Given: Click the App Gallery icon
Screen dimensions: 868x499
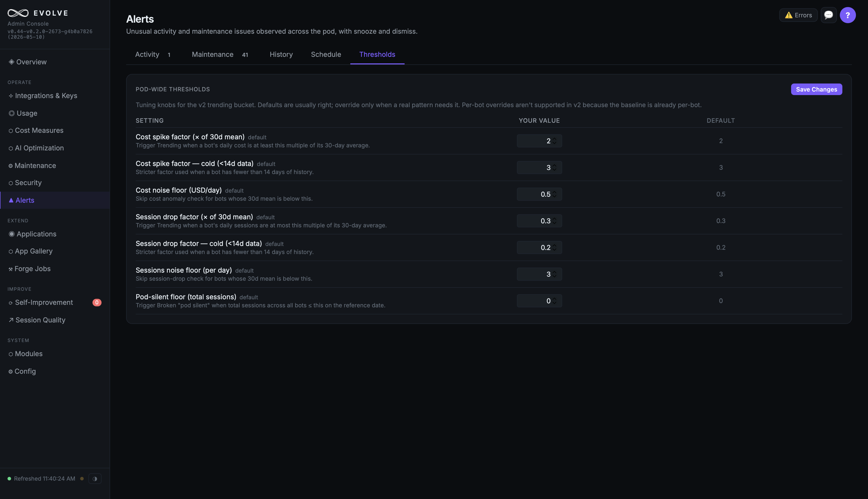Looking at the screenshot, I should tap(11, 252).
